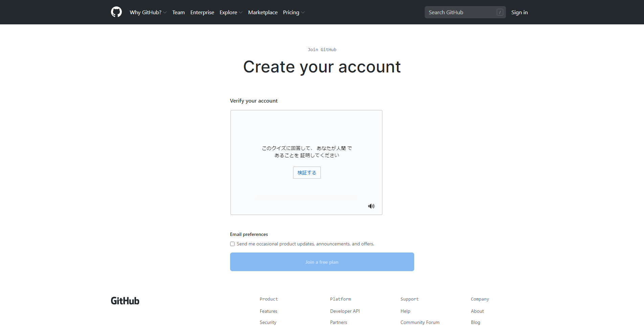Click Sign in link

pyautogui.click(x=519, y=12)
